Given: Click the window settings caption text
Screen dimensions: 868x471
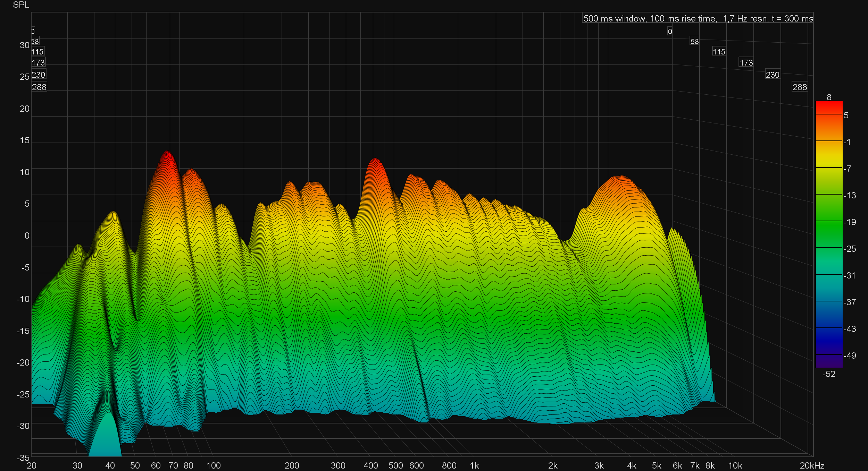Looking at the screenshot, I should coord(698,18).
